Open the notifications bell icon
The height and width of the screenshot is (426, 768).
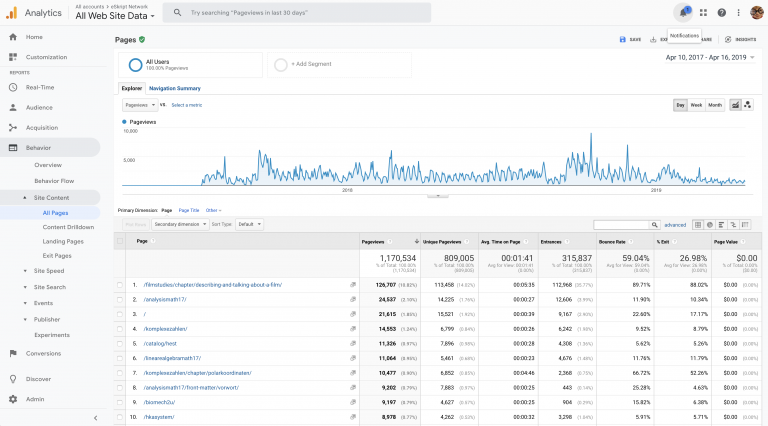click(683, 13)
